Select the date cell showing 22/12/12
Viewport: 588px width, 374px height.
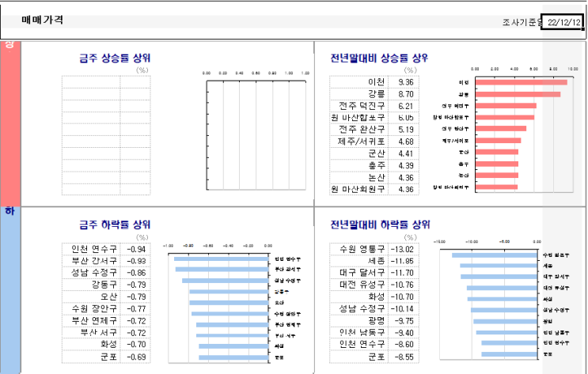point(563,22)
